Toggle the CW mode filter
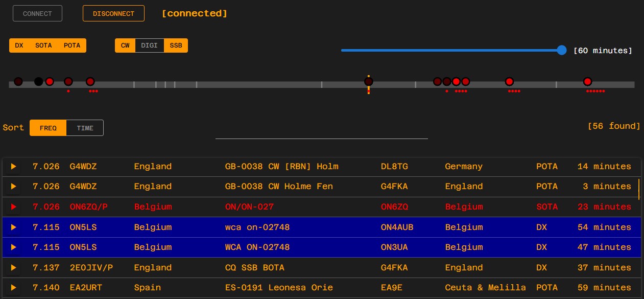 (x=125, y=45)
